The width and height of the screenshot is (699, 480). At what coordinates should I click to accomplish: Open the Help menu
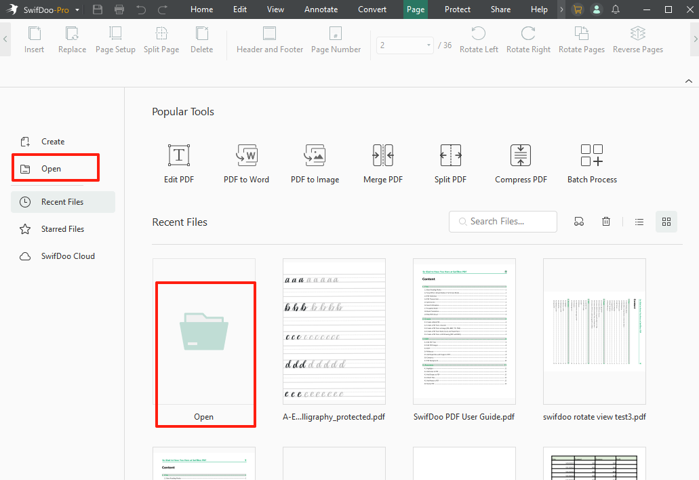(x=539, y=9)
